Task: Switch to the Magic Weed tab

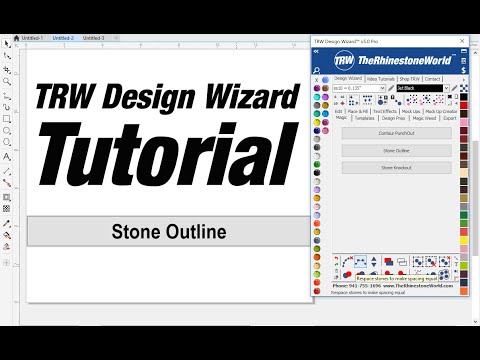Action: click(x=424, y=118)
